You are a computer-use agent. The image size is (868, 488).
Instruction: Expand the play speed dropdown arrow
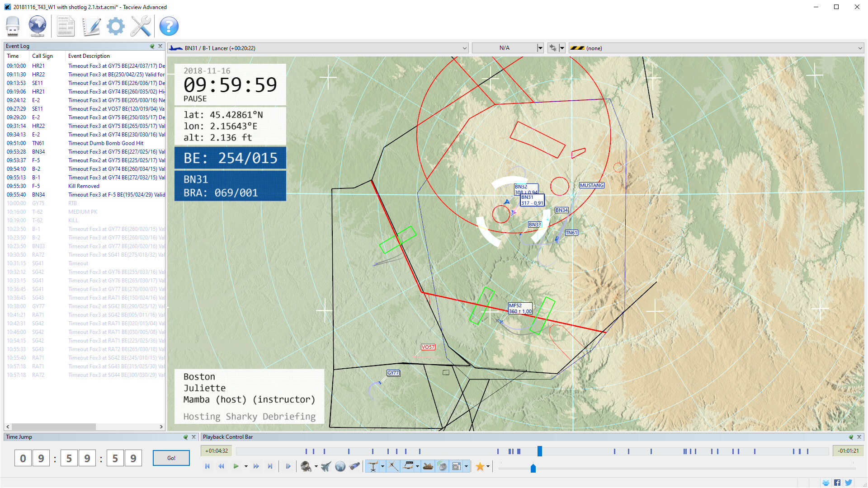pos(246,466)
